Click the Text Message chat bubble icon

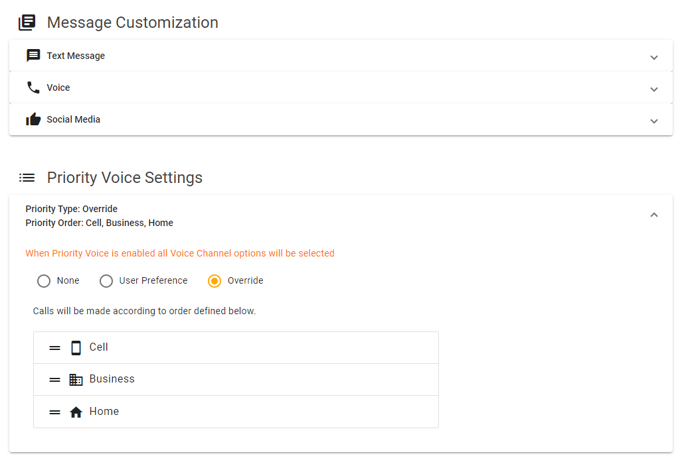[33, 56]
